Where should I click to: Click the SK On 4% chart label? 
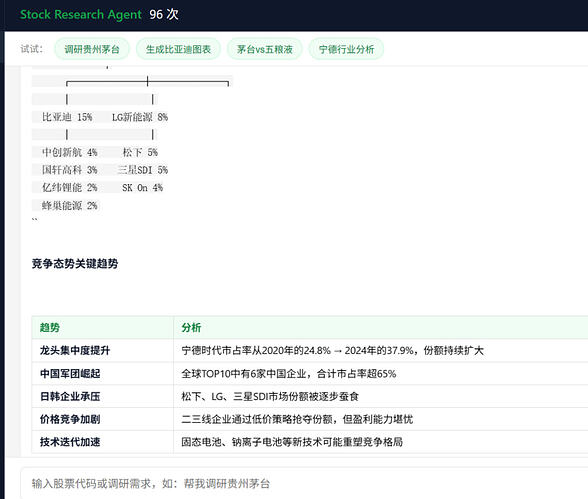[x=142, y=187]
